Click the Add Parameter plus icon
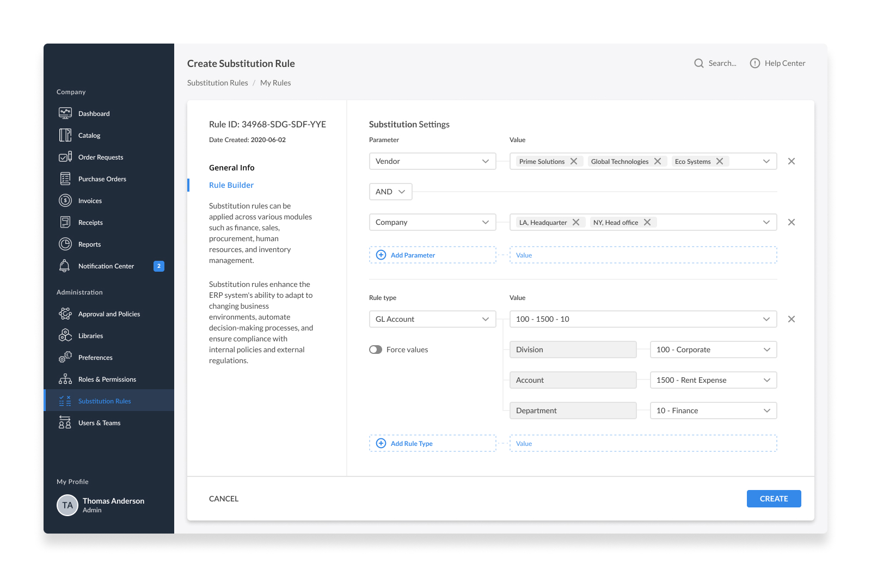871x588 pixels. (381, 255)
